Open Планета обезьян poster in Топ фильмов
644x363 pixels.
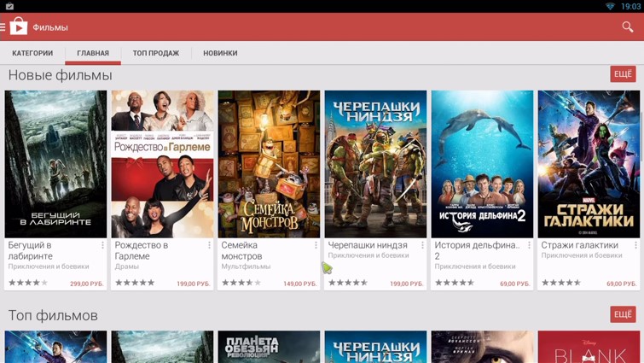point(269,347)
